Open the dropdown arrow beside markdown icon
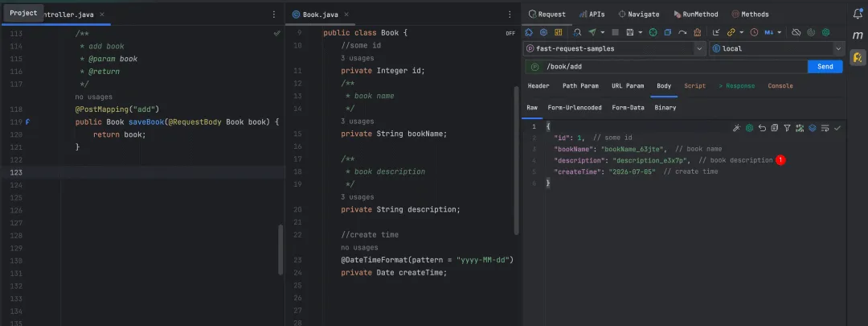This screenshot has width=868, height=326. click(780, 32)
